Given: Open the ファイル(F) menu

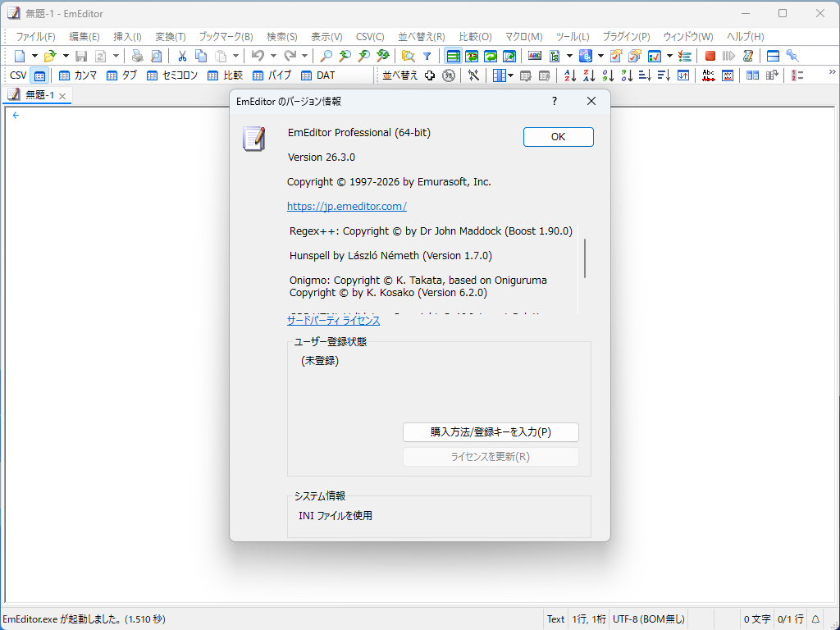Looking at the screenshot, I should tap(35, 36).
